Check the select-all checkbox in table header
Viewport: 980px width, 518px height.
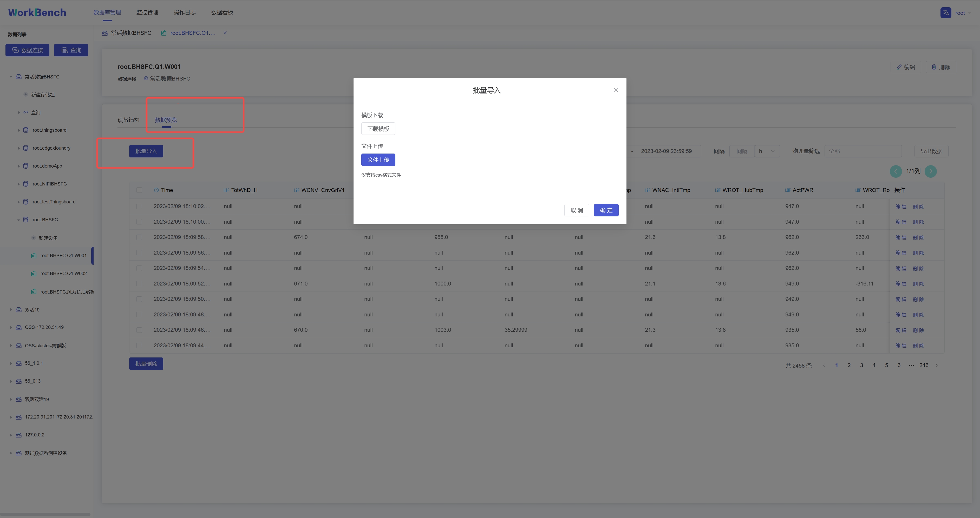pos(139,190)
